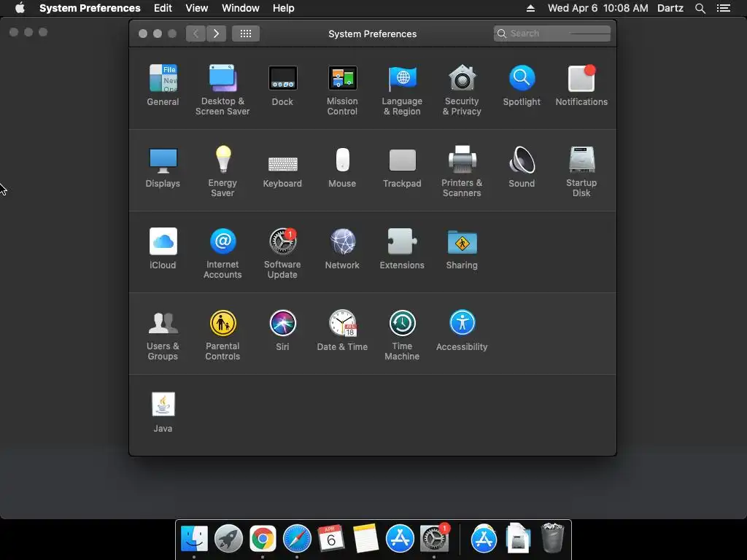Open Accessibility preferences

tap(462, 330)
